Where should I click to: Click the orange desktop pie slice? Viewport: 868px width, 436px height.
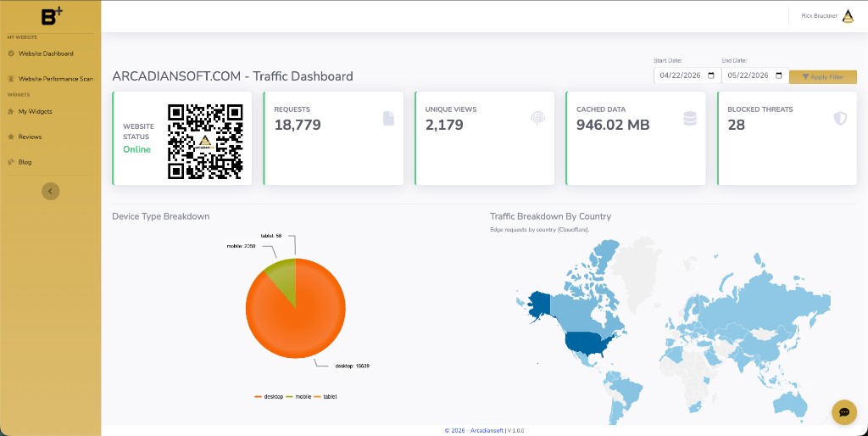point(302,327)
